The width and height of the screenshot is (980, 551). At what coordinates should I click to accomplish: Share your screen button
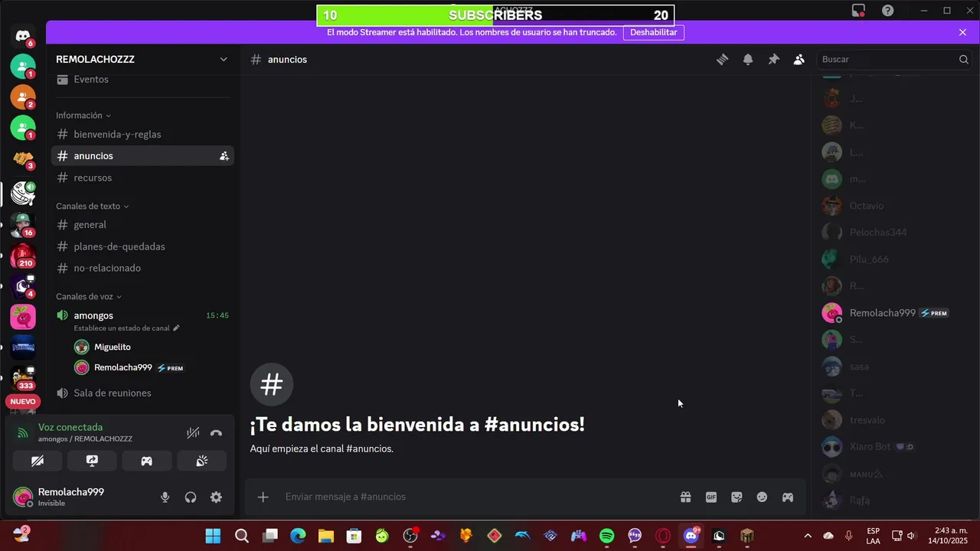click(92, 461)
